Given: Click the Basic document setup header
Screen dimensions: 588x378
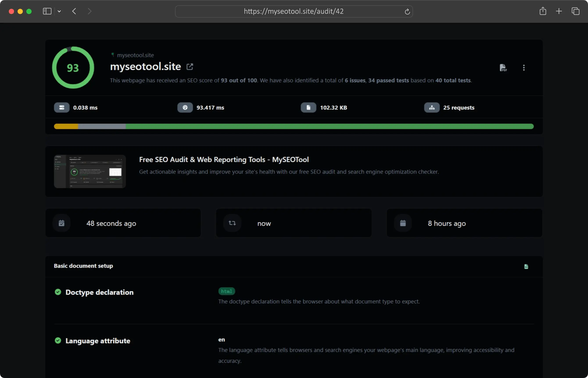Looking at the screenshot, I should (83, 266).
